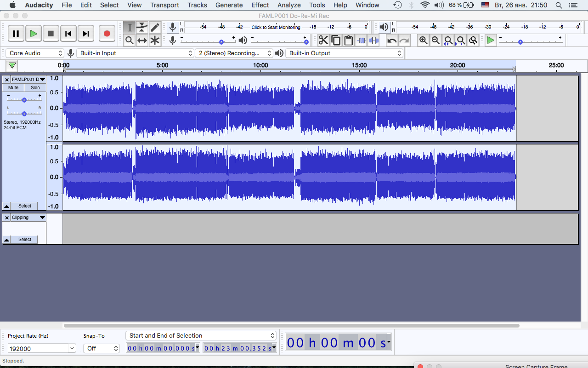Image resolution: width=588 pixels, height=368 pixels.
Task: Select the Time Shift tool
Action: point(142,40)
